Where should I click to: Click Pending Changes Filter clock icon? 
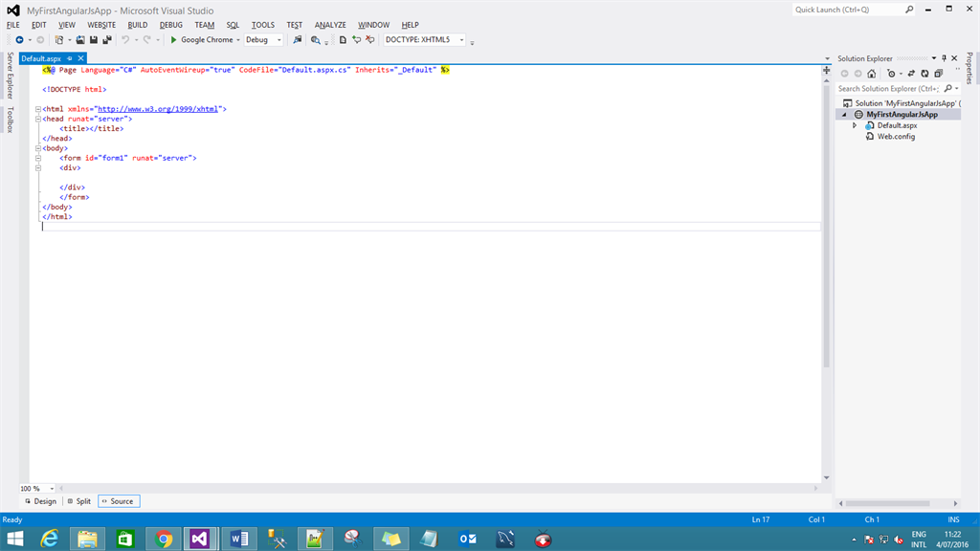891,74
